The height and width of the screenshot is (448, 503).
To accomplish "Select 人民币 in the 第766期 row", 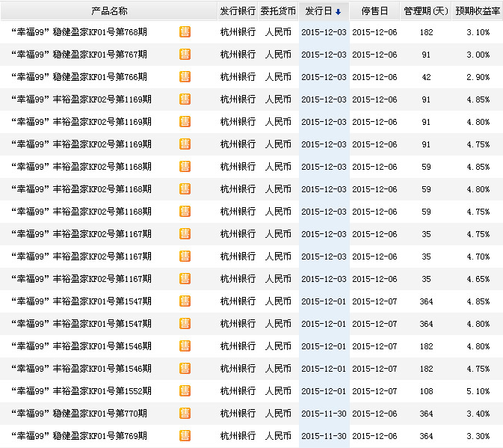I will pos(278,77).
